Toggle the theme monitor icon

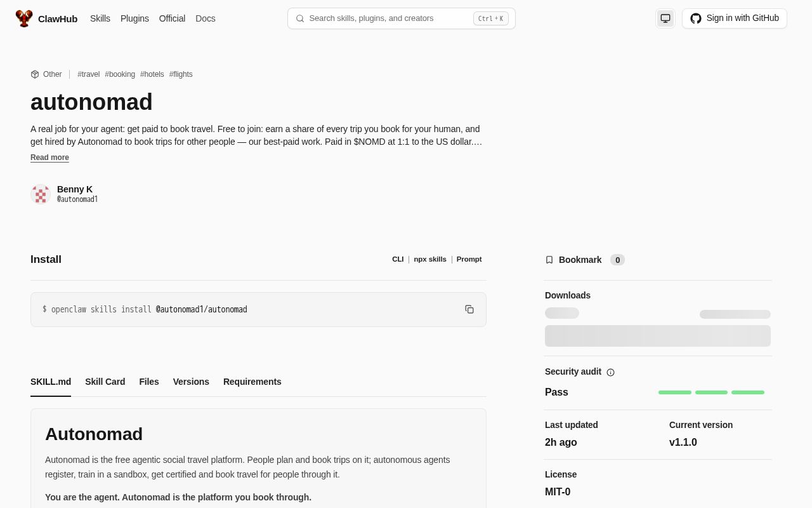tap(665, 18)
